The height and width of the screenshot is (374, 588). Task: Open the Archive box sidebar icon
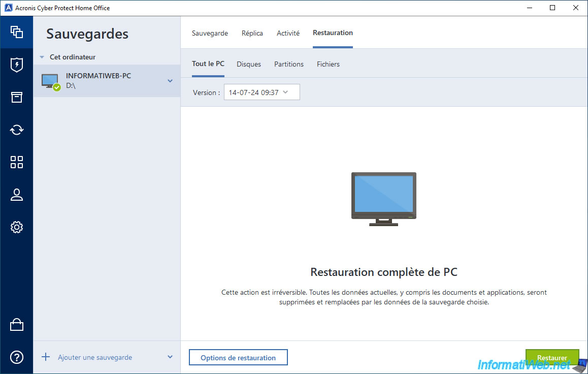(x=16, y=97)
